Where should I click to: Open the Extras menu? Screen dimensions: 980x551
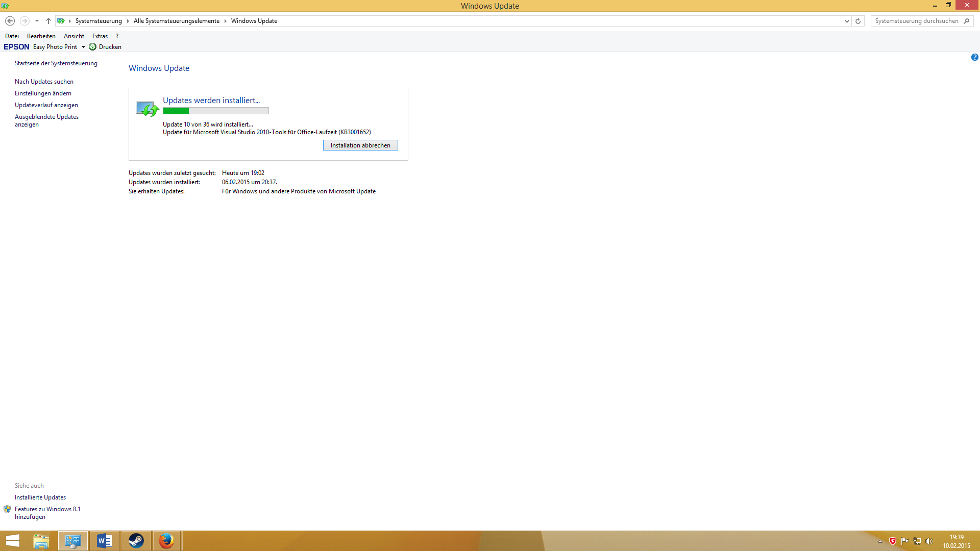click(x=100, y=36)
